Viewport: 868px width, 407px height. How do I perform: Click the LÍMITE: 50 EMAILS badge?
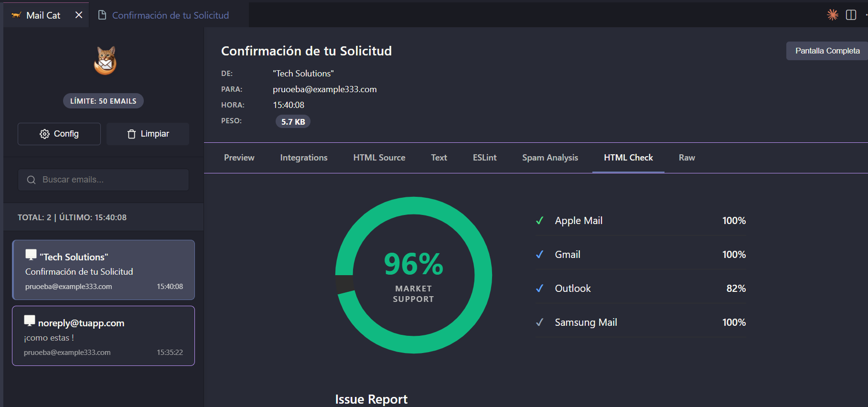(103, 101)
